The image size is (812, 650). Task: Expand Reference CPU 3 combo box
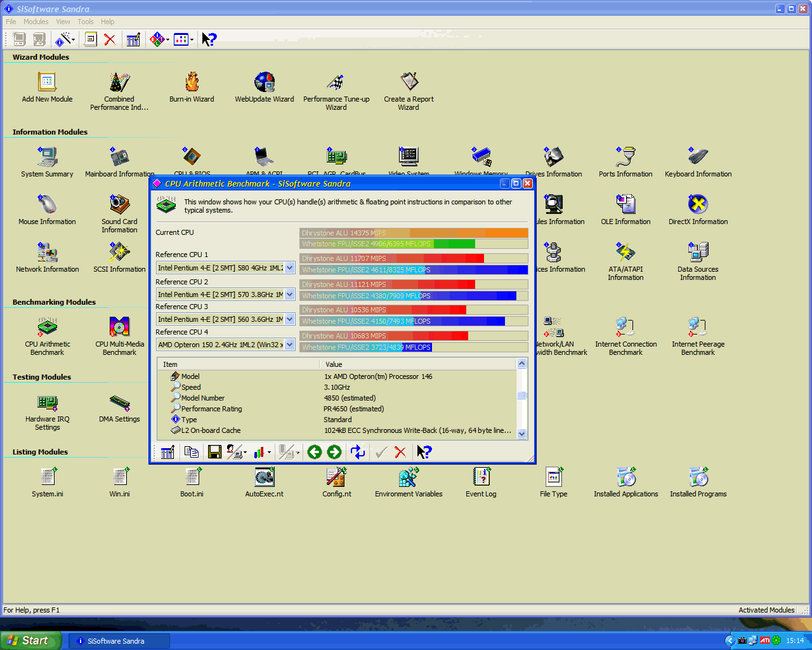290,319
